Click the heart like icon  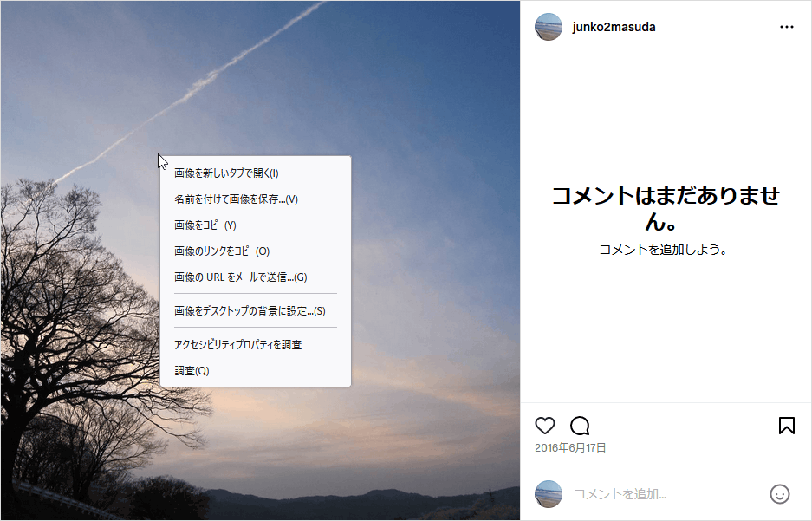545,426
